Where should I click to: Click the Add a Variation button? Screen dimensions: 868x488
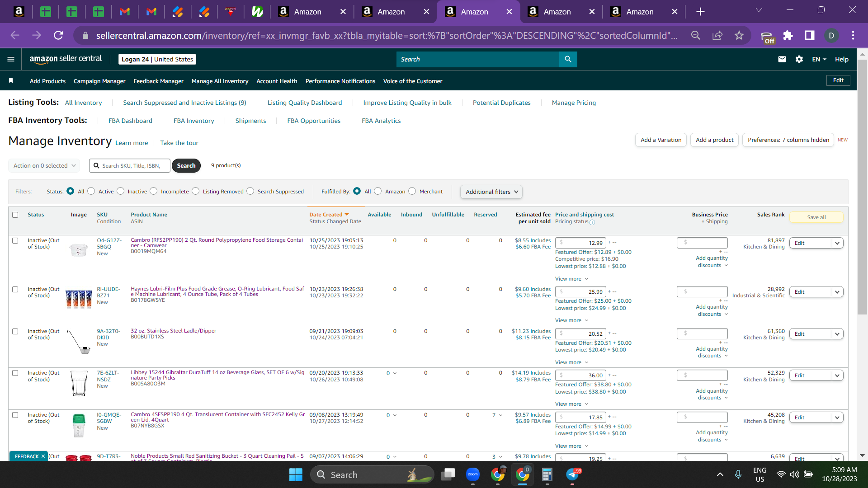[x=661, y=140]
